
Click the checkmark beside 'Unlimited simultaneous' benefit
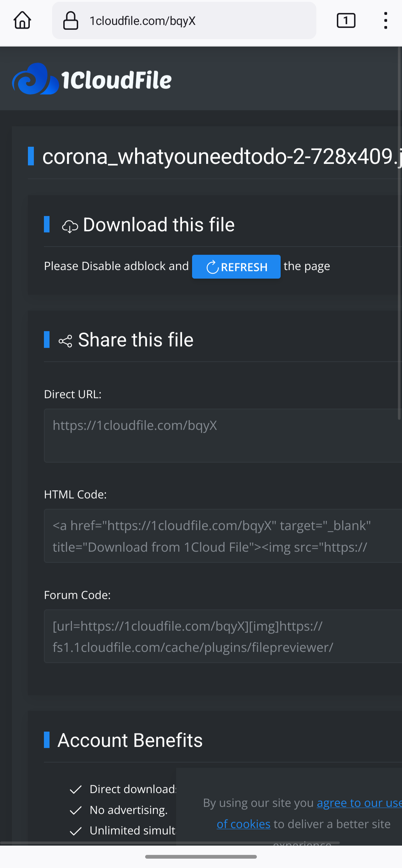76,831
